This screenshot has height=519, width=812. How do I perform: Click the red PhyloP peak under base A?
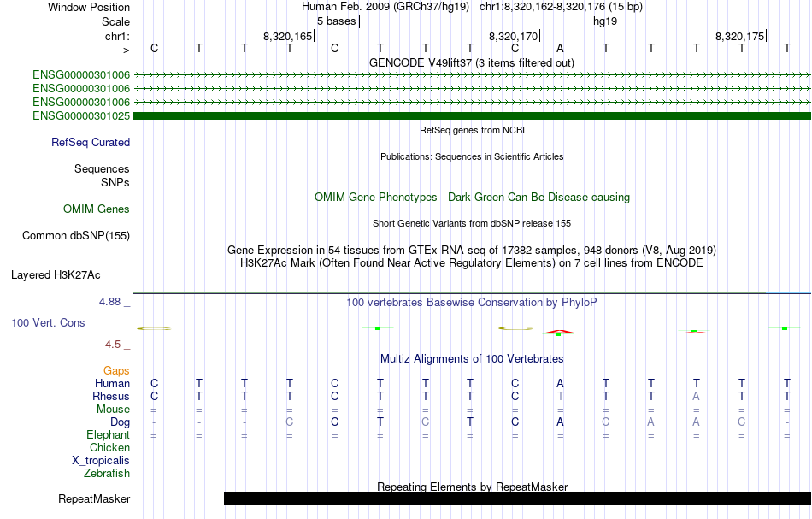coord(559,332)
